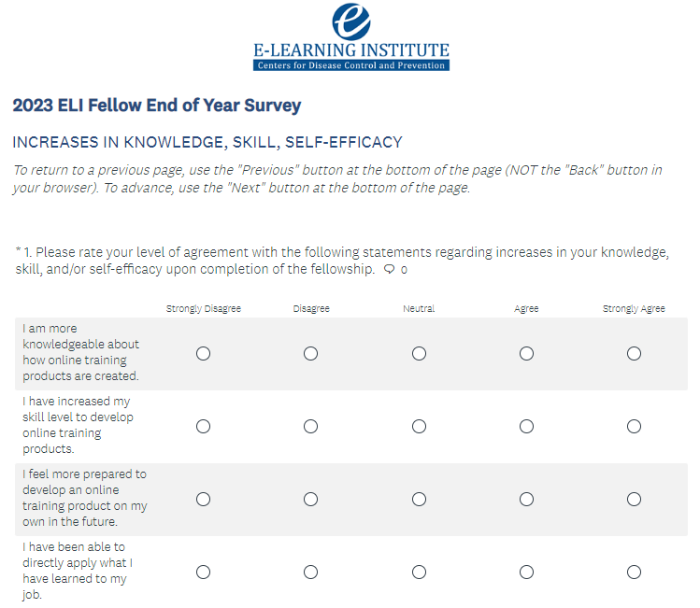Mark Strongly Agree for feeling more prepared
Screen dimensions: 700x608
pos(634,499)
